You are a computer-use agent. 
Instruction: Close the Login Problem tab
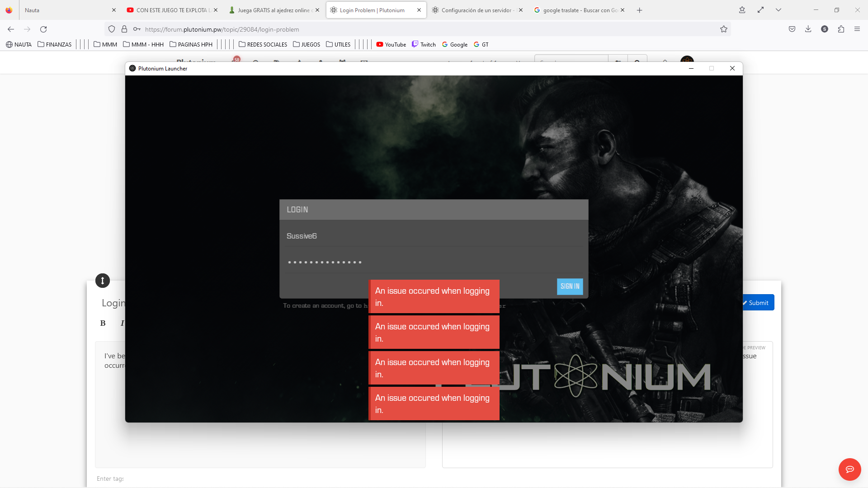tap(419, 10)
